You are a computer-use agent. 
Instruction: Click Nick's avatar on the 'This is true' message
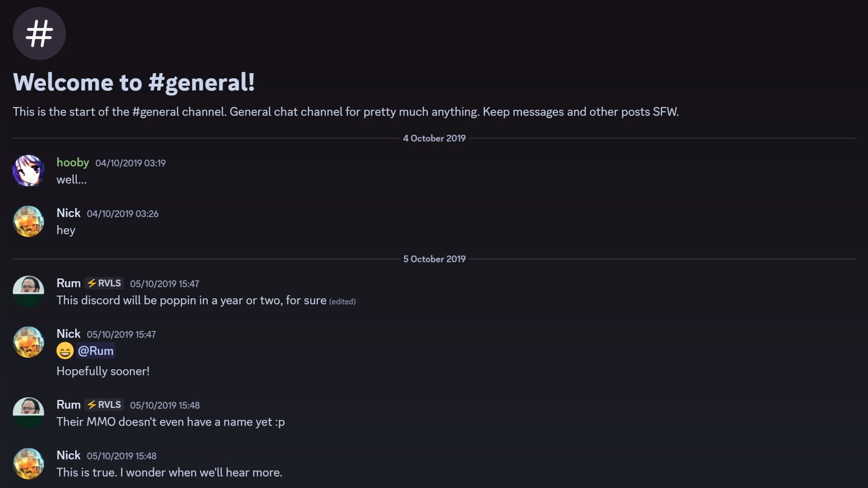(28, 464)
